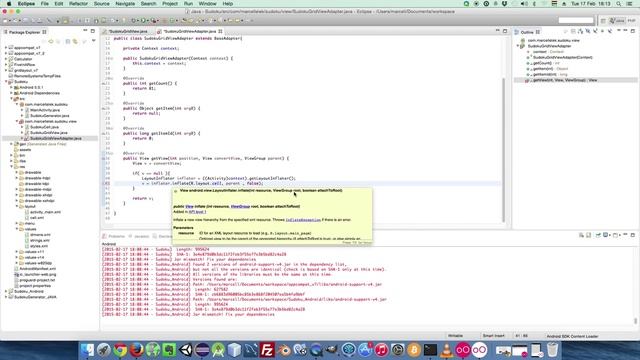640x360 pixels.
Task: Open the Navigate menu
Action: click(125, 4)
